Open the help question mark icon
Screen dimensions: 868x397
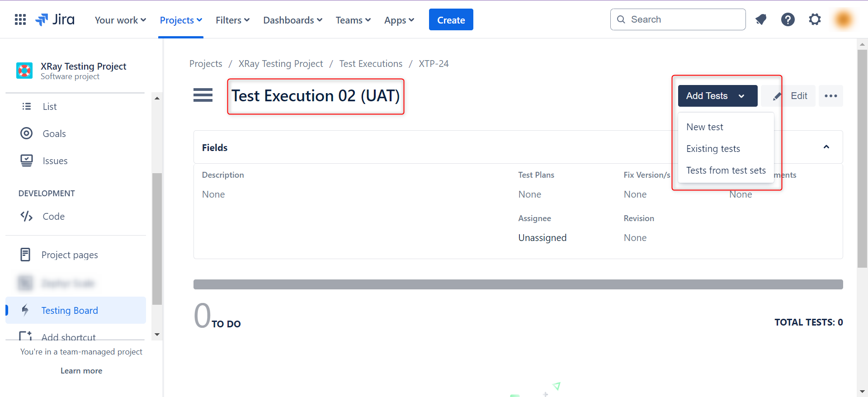(x=788, y=19)
